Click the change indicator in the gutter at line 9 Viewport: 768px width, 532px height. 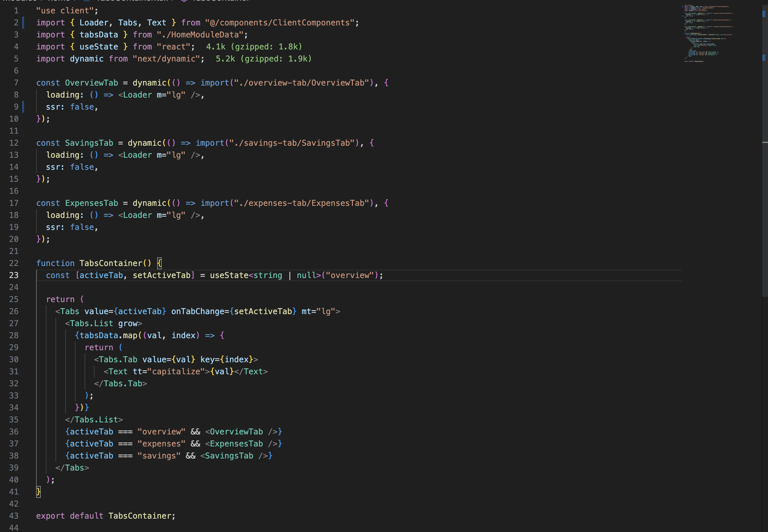pos(22,106)
